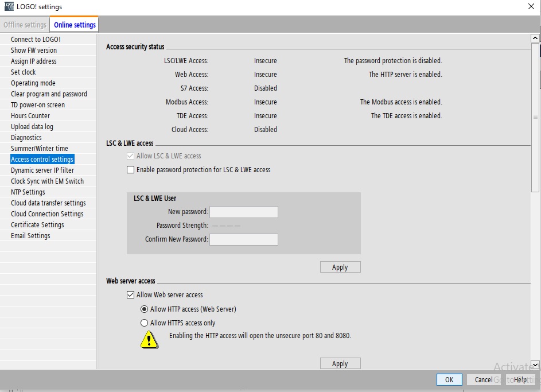Screen dimensions: 541x392
Task: Open Connect to LOGO! settings
Action: coord(36,40)
